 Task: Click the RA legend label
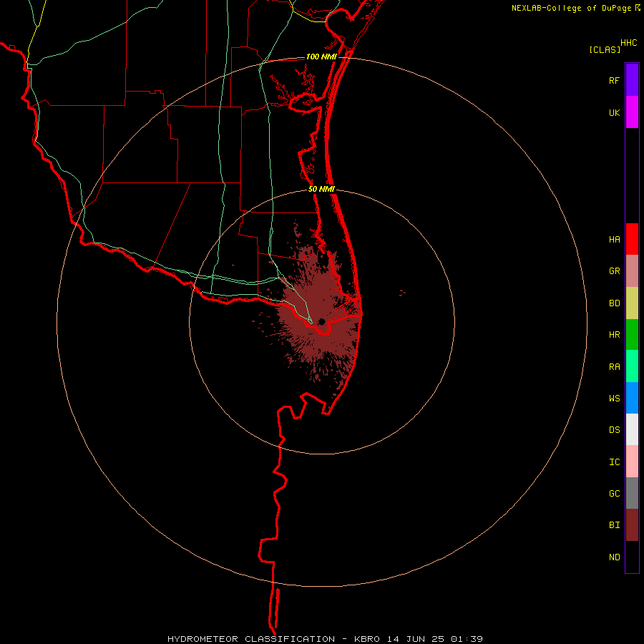coord(614,367)
